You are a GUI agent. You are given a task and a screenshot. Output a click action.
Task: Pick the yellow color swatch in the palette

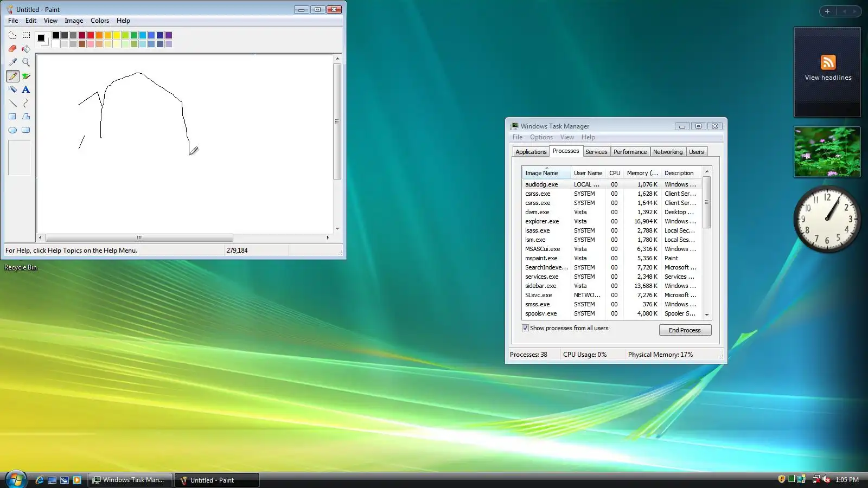pos(117,35)
